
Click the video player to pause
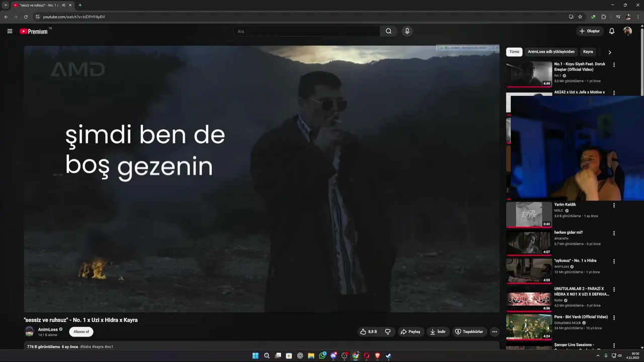[x=262, y=179]
